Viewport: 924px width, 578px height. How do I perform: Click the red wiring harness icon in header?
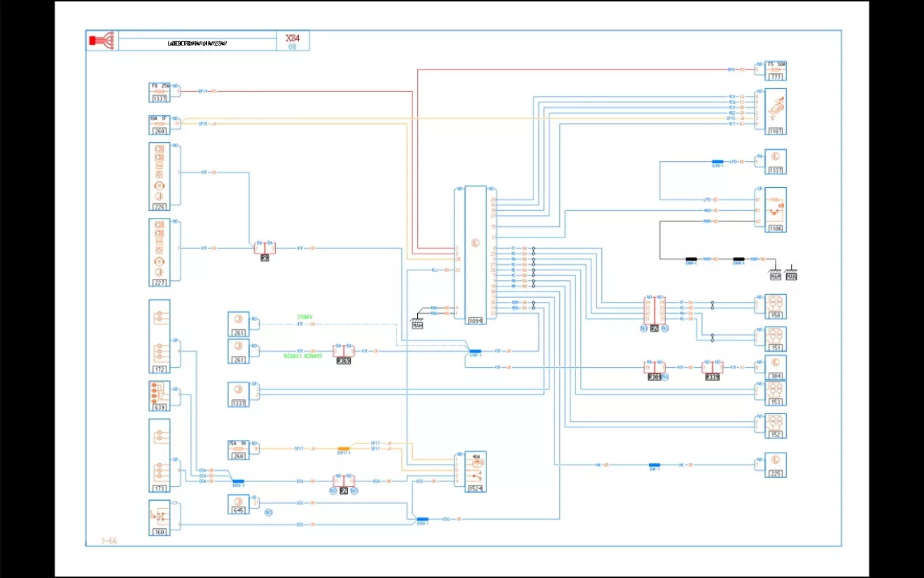click(101, 41)
